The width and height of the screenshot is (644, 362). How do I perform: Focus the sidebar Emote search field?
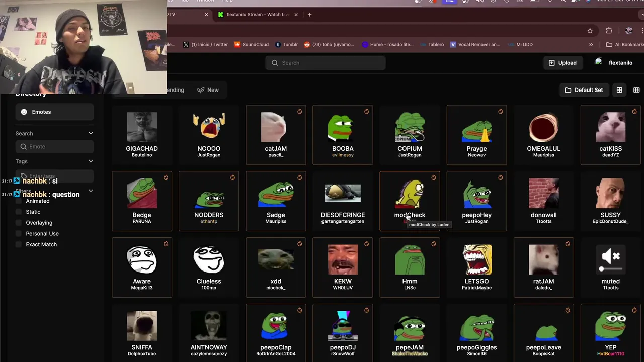tap(54, 146)
